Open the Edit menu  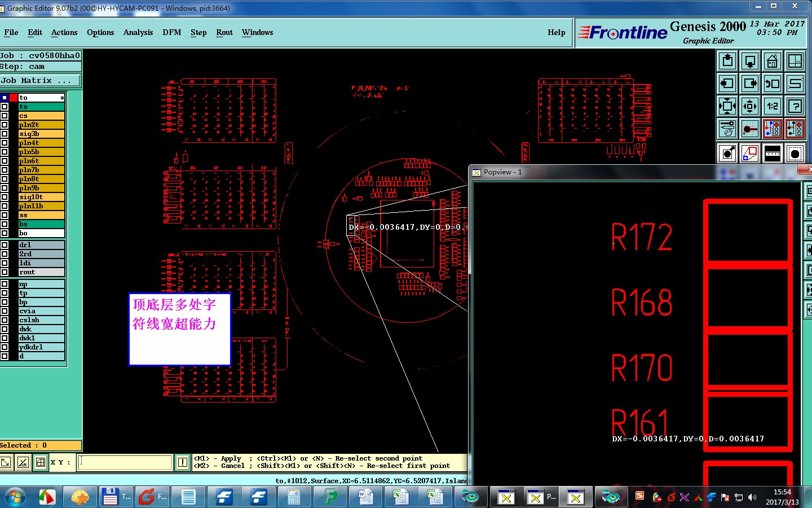pos(35,32)
